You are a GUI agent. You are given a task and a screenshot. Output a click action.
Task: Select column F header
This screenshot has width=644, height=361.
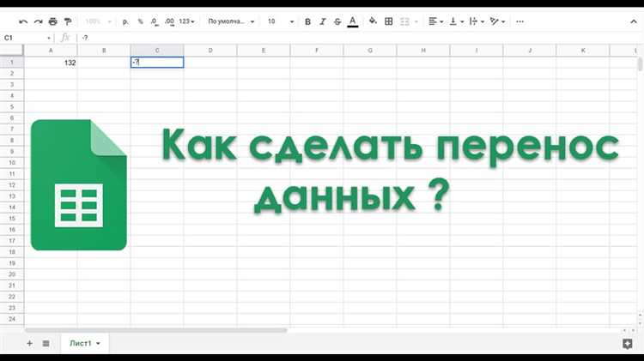click(317, 51)
